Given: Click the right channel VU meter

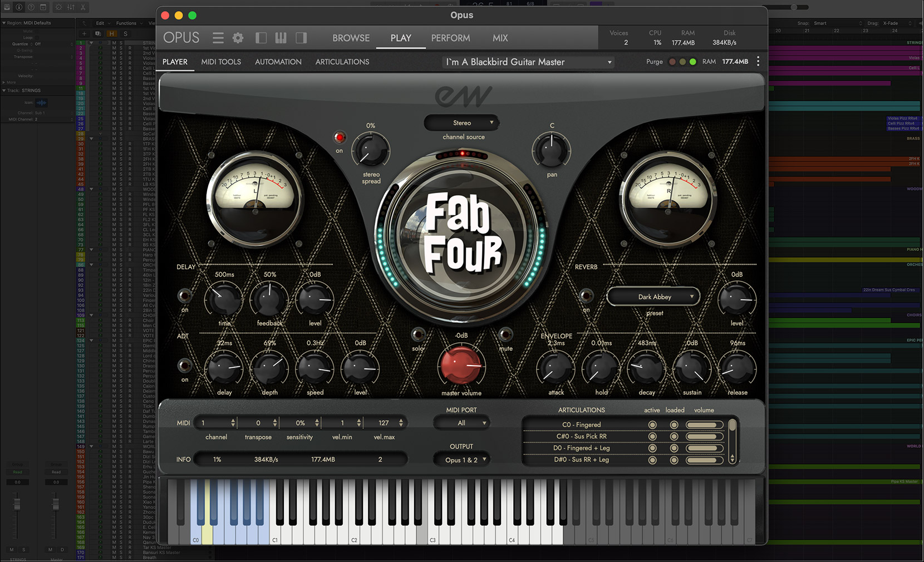Looking at the screenshot, I should click(x=668, y=198).
